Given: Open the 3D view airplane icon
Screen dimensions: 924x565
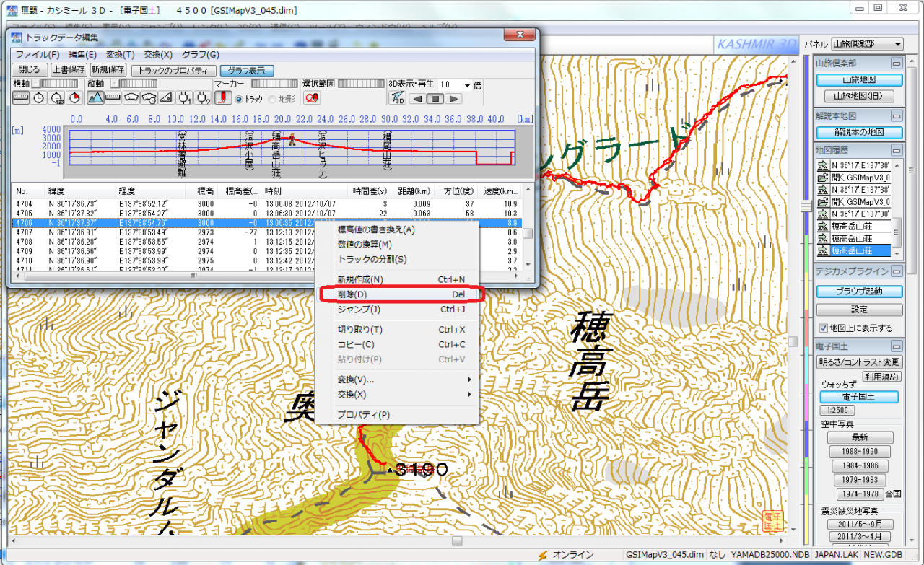Looking at the screenshot, I should (x=398, y=98).
